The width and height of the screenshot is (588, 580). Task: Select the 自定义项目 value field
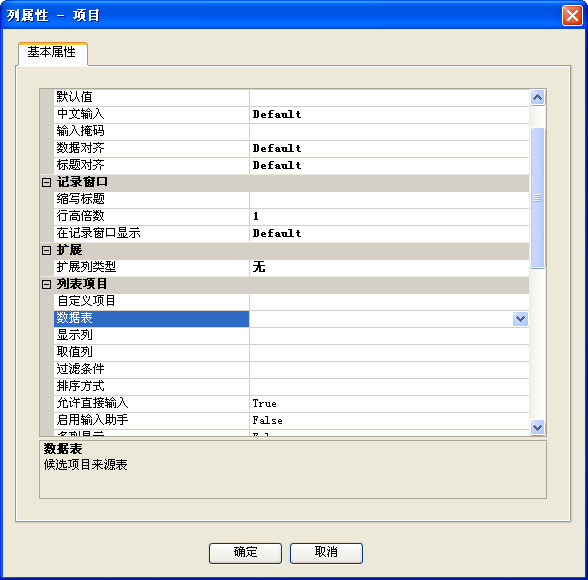tap(389, 301)
